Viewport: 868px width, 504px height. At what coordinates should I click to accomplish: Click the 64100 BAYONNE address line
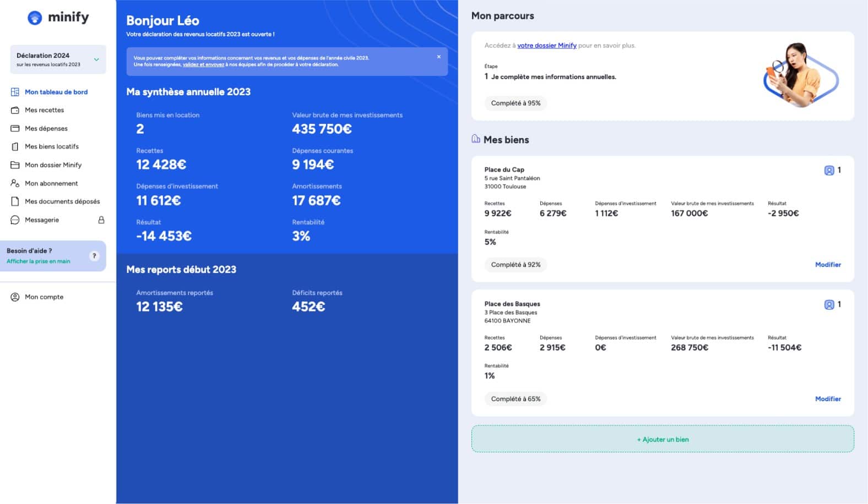click(x=507, y=321)
